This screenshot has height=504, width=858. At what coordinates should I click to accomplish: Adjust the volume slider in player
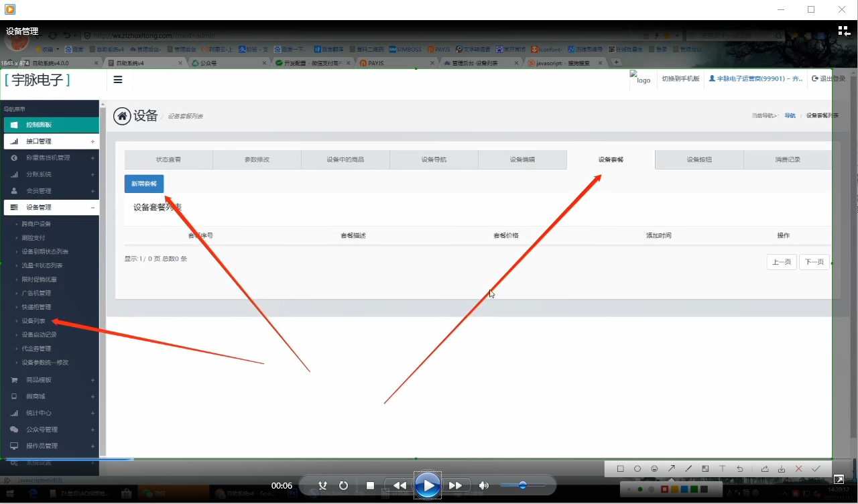pyautogui.click(x=522, y=485)
